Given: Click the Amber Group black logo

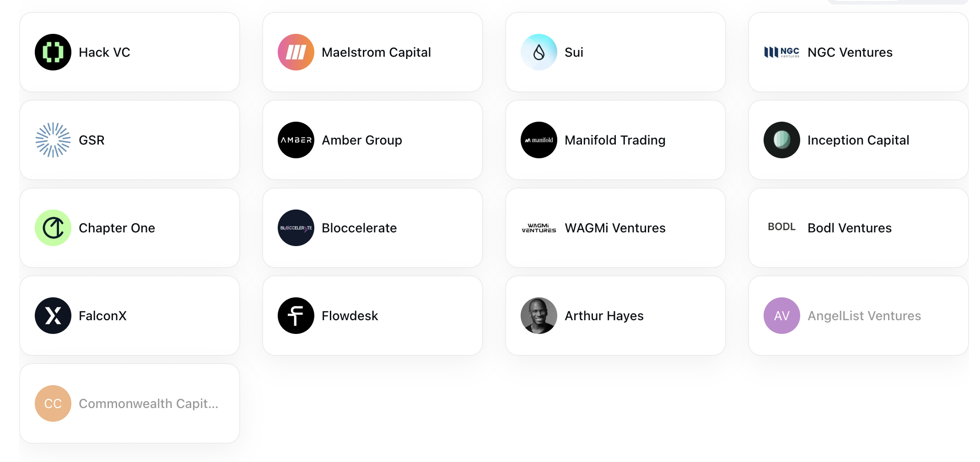Looking at the screenshot, I should coord(296,140).
